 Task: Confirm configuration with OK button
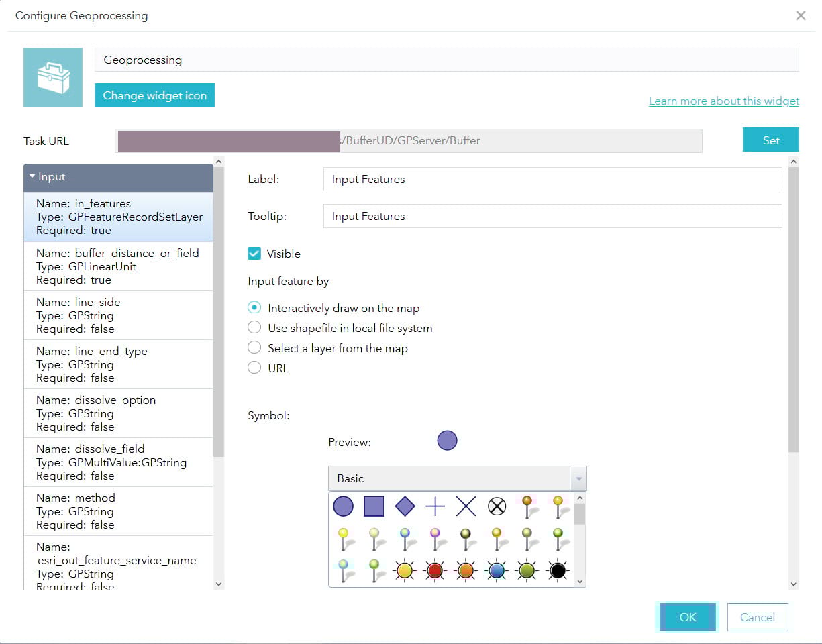tap(688, 617)
